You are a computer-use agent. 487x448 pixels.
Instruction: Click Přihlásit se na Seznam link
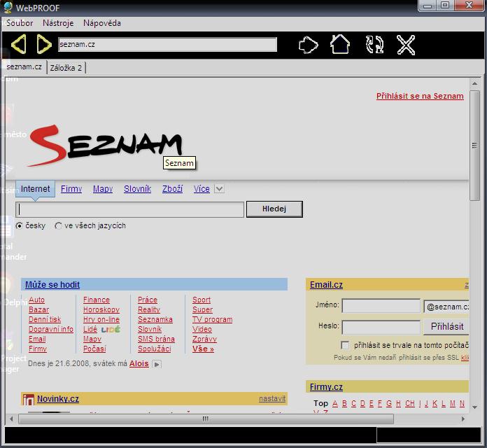click(x=420, y=96)
